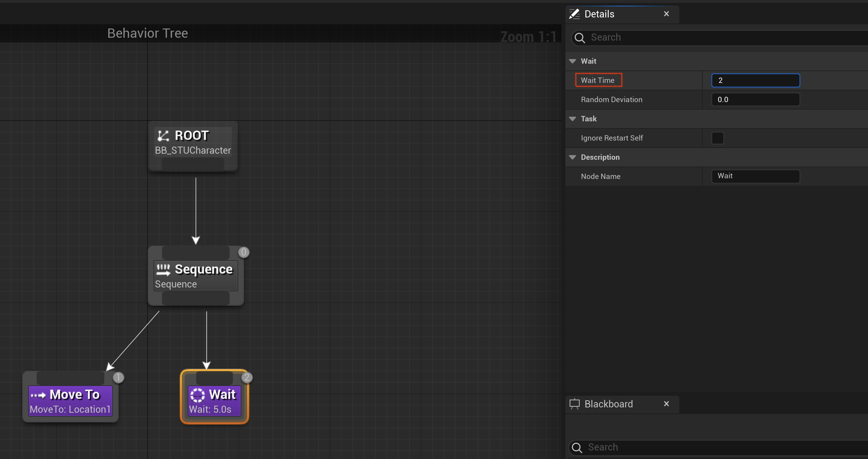Click the Wait Time value field

755,80
